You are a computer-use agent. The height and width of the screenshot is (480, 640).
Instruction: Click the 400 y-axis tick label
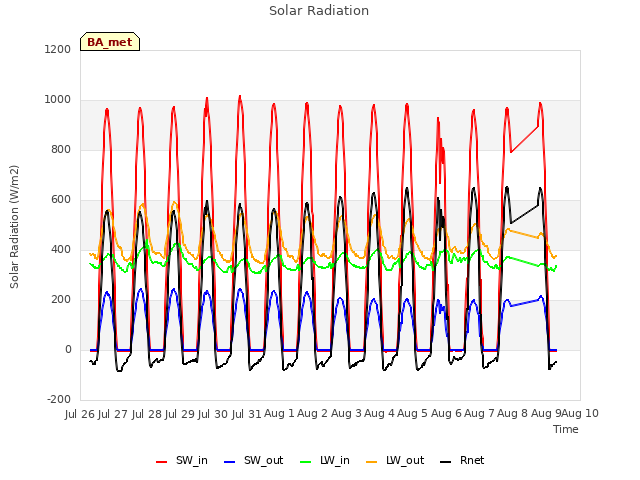coord(61,249)
